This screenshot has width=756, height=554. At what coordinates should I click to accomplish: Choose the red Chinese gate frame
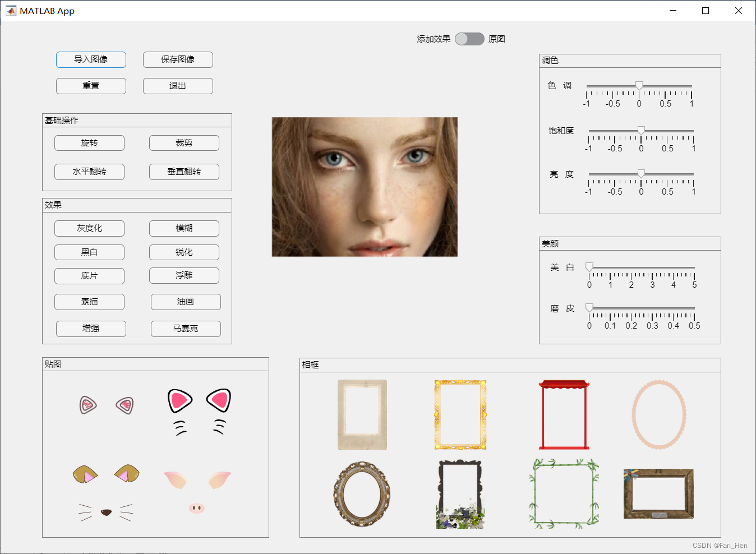564,414
